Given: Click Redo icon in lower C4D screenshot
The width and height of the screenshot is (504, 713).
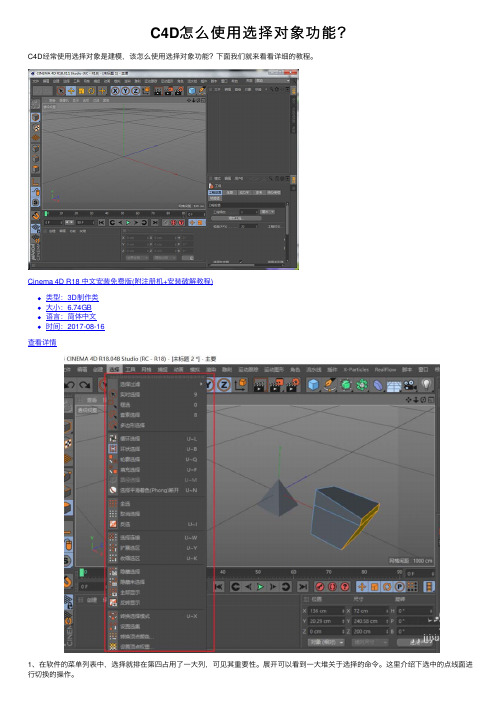Looking at the screenshot, I should tap(85, 385).
